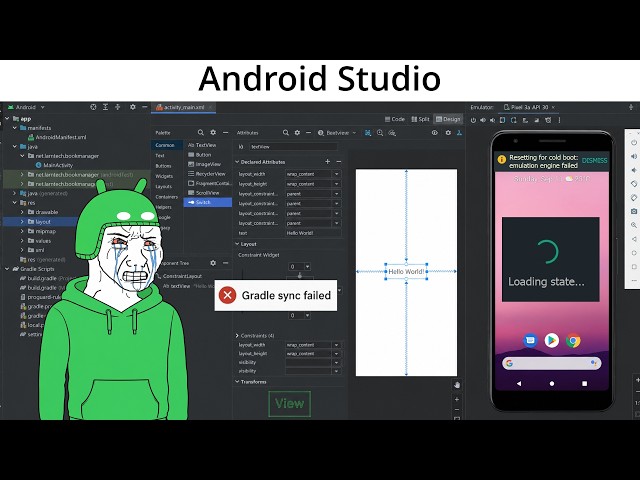Select the Pixel 3a API 30 emulator tab
This screenshot has width=640, height=480.
pyautogui.click(x=529, y=107)
